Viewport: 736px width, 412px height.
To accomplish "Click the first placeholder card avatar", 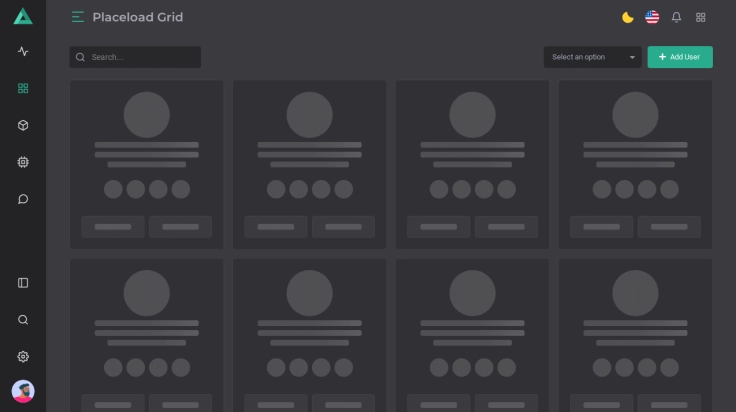I will click(146, 114).
